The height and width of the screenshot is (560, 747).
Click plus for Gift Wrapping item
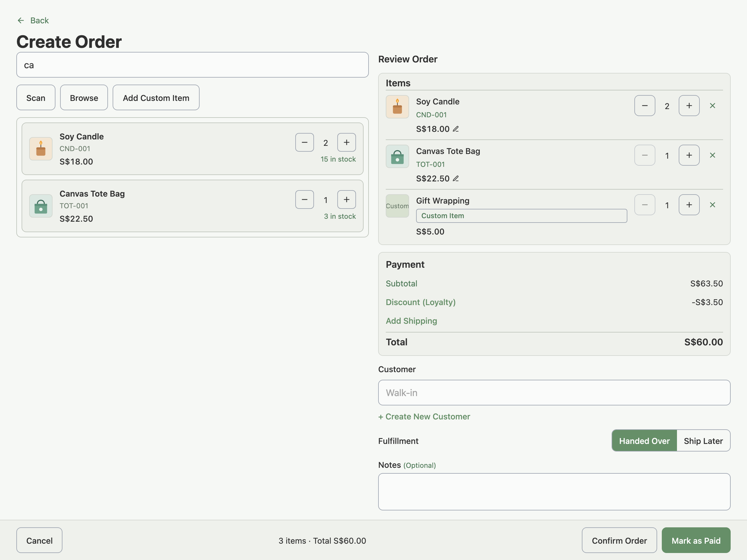(689, 205)
